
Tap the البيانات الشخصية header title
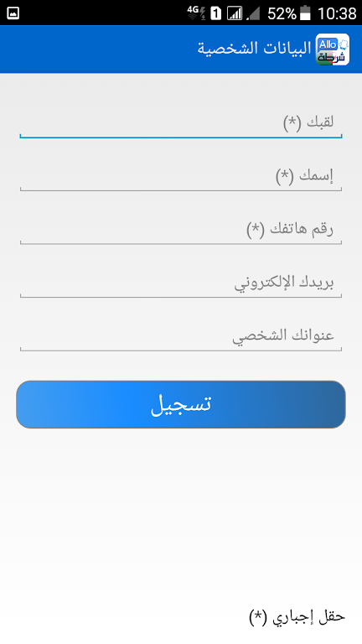tap(255, 49)
